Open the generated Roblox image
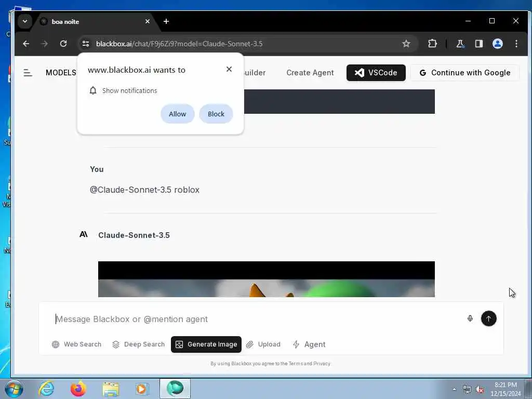Viewport: 532px width, 399px height. pyautogui.click(x=267, y=279)
